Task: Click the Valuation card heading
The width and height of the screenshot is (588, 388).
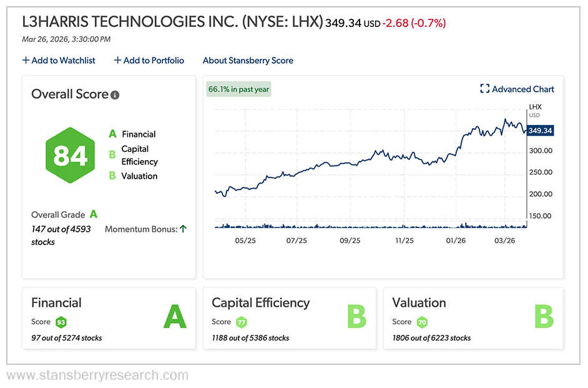Action: coord(419,303)
